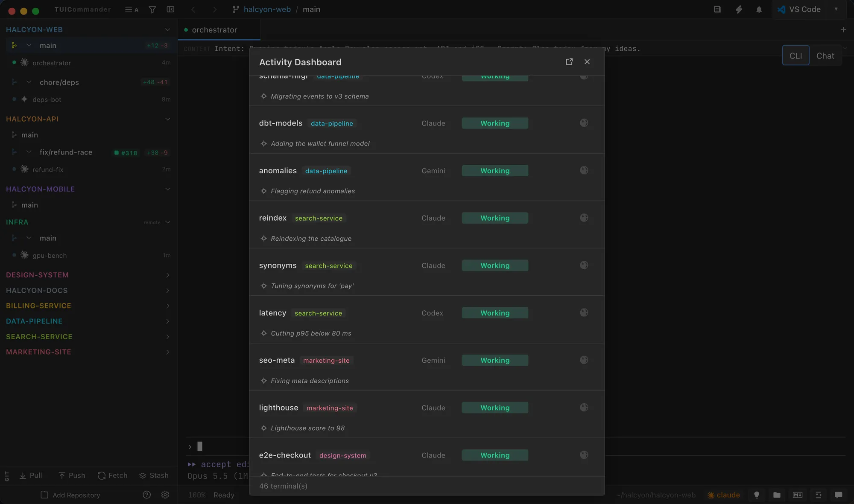Click the Working status bar for anomalies
The height and width of the screenshot is (504, 854).
(495, 171)
